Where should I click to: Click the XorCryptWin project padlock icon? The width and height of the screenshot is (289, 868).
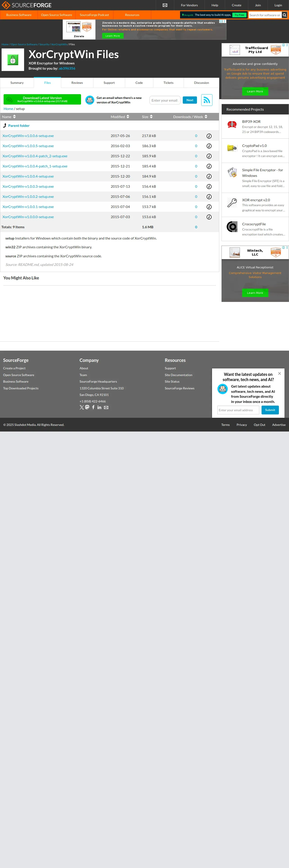click(13, 60)
